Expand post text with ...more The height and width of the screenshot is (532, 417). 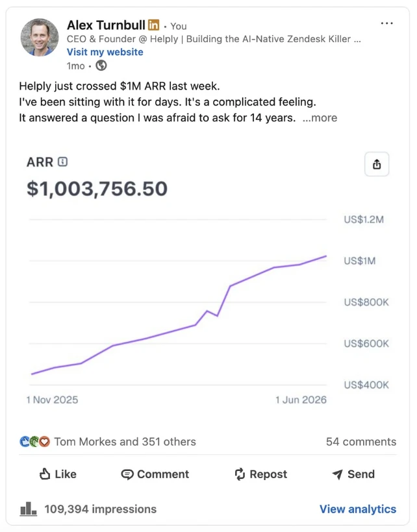[x=320, y=117]
